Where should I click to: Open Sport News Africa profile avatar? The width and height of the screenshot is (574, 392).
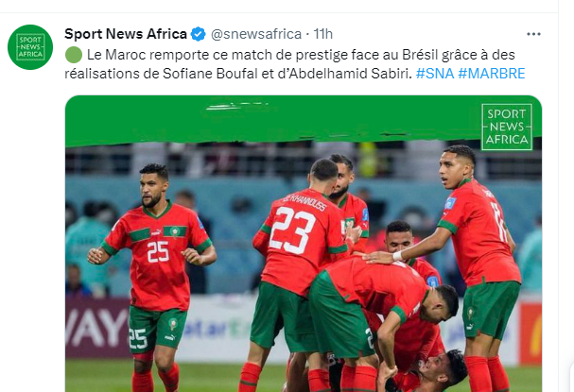30,47
